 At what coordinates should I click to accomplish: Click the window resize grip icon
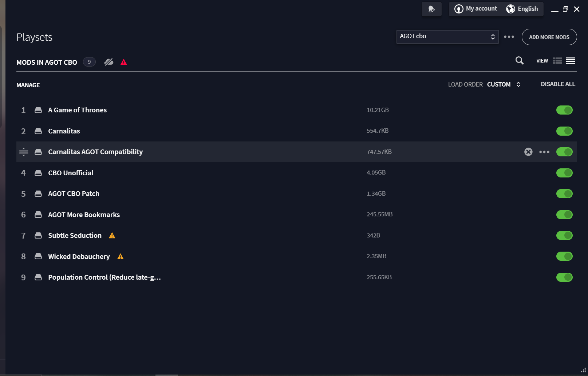click(583, 370)
